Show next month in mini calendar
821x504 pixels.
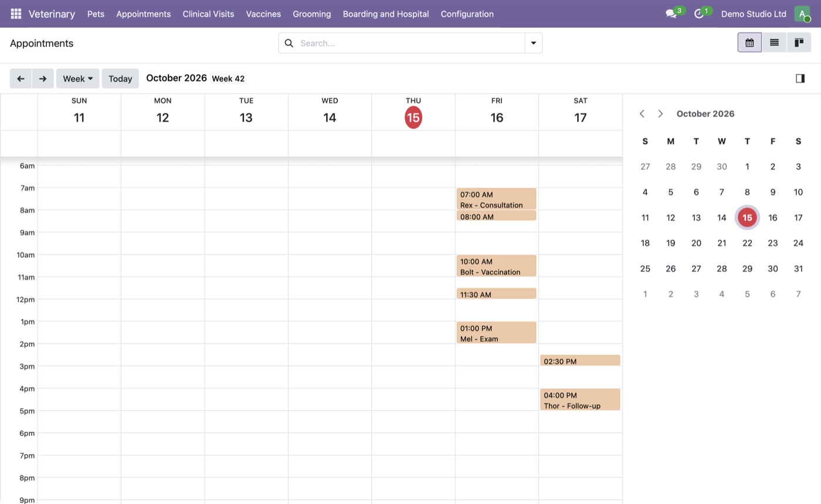click(x=660, y=114)
